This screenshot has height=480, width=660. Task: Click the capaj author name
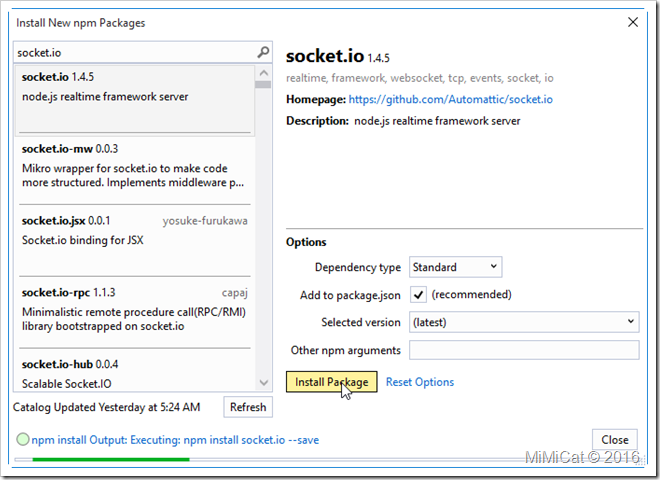click(234, 293)
